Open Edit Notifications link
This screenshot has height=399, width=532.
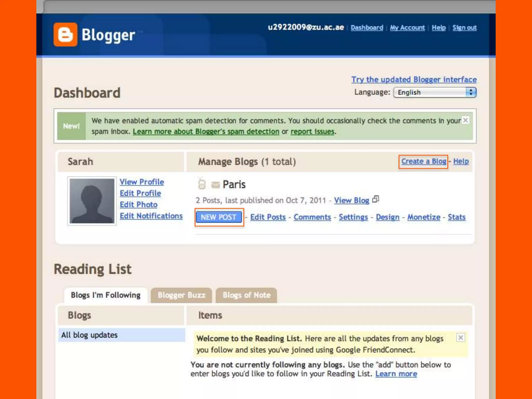pos(151,216)
